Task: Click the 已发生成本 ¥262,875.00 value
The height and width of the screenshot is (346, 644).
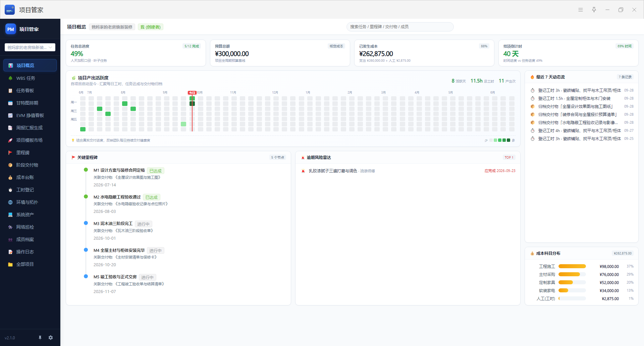Action: [x=376, y=54]
